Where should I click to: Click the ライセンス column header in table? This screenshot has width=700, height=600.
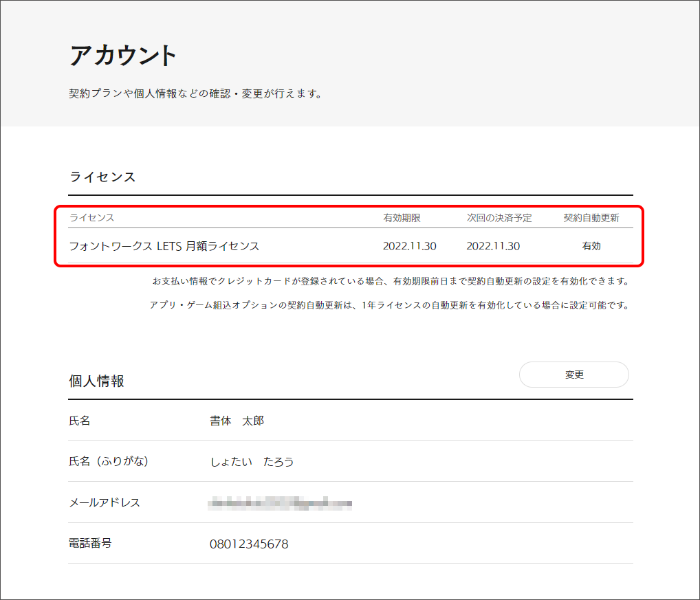point(91,218)
